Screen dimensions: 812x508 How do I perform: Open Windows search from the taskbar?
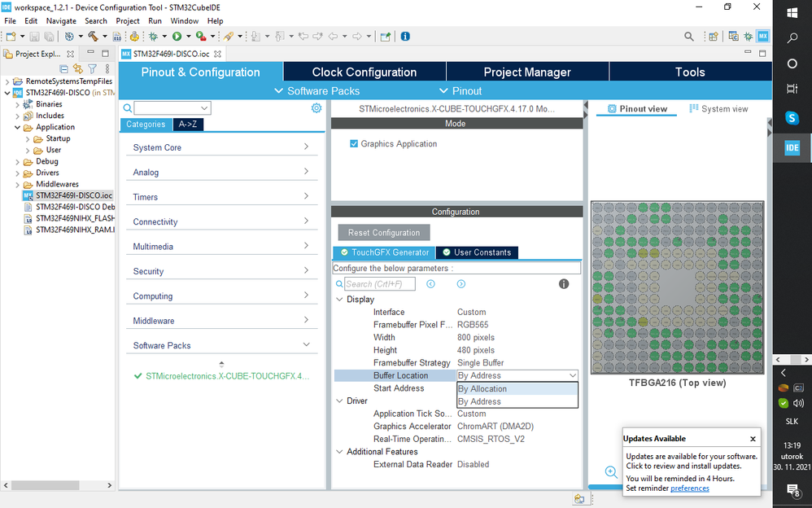pyautogui.click(x=792, y=37)
